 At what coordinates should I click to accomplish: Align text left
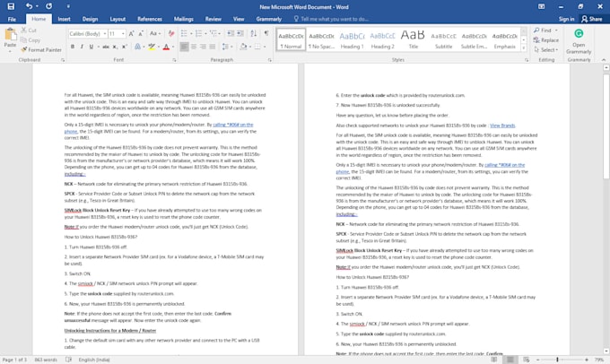click(184, 47)
